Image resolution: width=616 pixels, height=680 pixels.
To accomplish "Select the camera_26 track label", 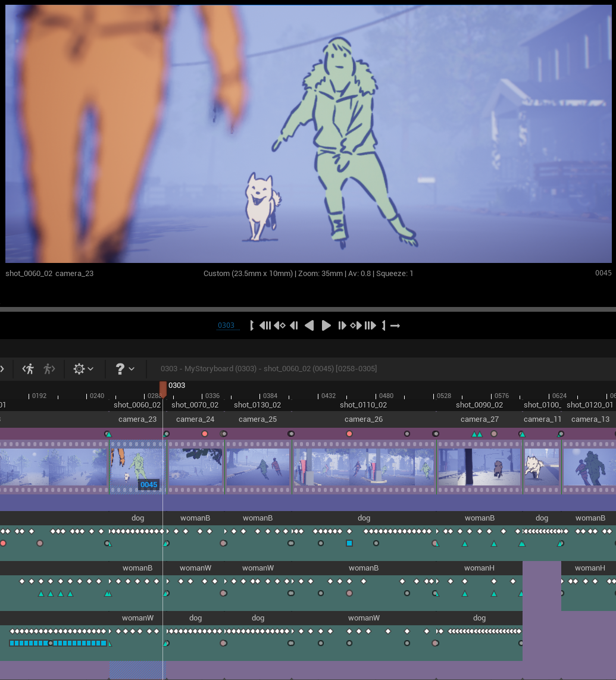I will (x=364, y=419).
